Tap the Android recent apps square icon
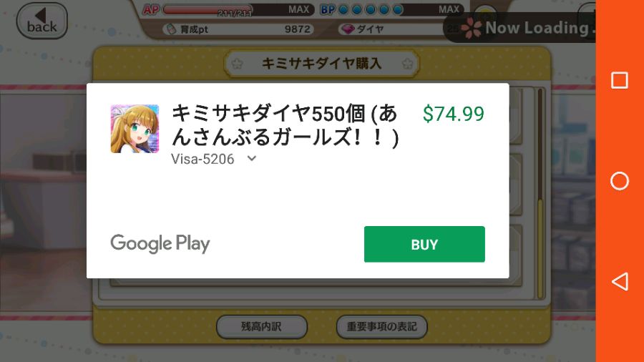 click(620, 80)
